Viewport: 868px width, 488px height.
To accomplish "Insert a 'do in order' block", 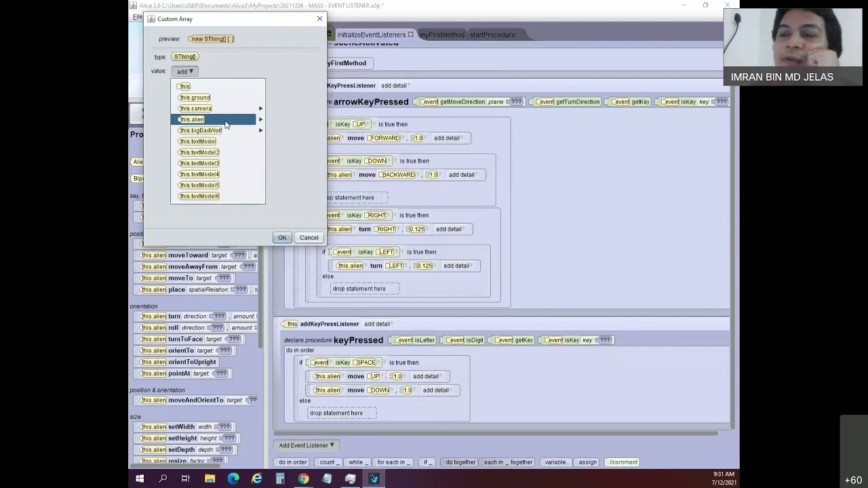I will tap(293, 462).
